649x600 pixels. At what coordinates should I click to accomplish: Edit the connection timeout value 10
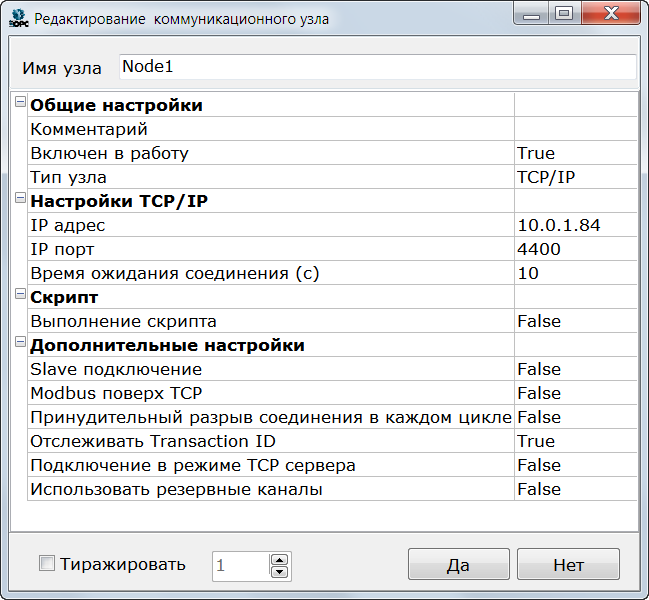pos(576,273)
